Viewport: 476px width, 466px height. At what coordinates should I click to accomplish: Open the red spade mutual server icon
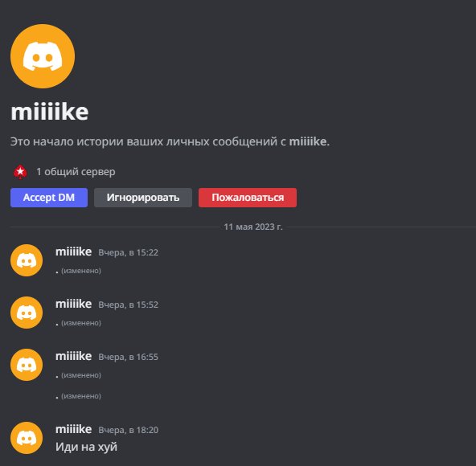coord(20,172)
